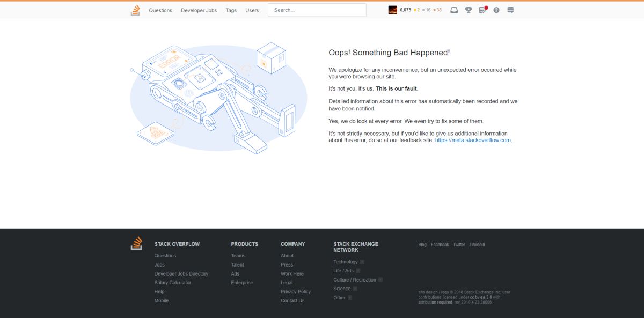Open Mobile link in footer
Screen dimensions: 644x318
pyautogui.click(x=162, y=301)
